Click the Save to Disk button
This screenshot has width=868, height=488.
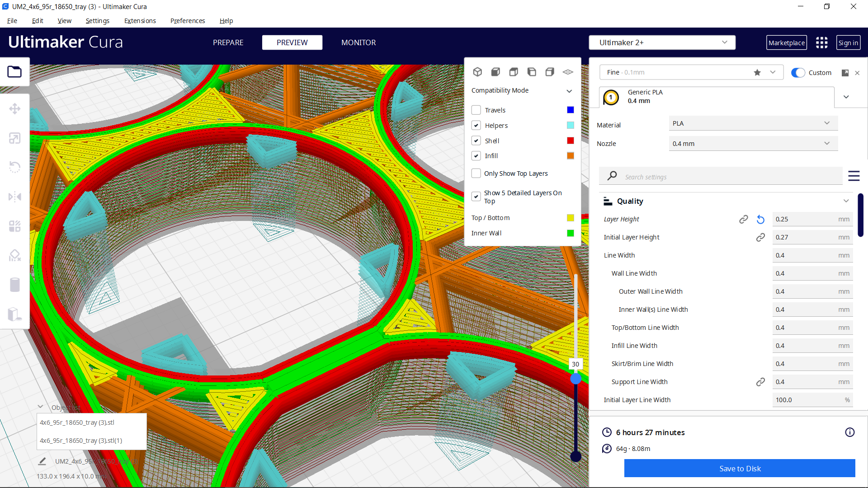740,469
